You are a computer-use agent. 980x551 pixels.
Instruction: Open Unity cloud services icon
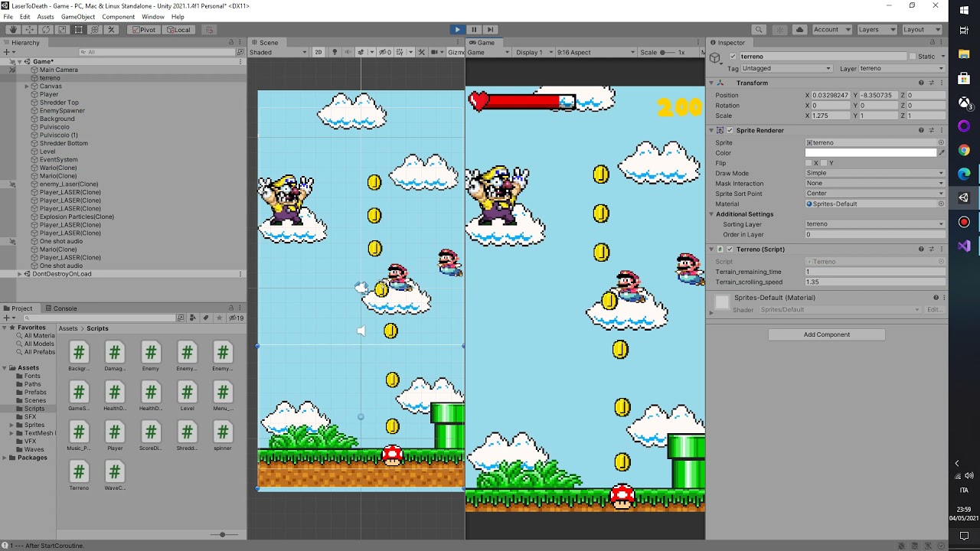pos(800,30)
